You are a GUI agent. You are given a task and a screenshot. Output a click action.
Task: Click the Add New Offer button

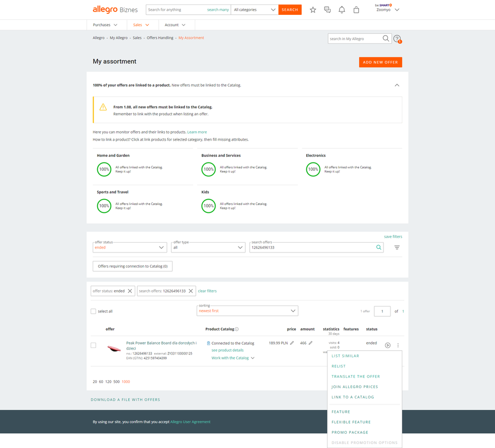[x=381, y=62]
